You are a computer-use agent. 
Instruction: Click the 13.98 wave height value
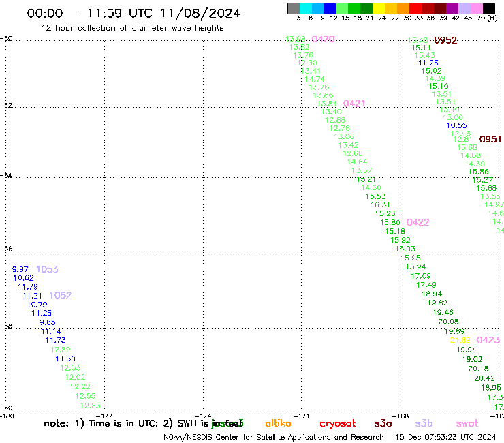point(296,39)
